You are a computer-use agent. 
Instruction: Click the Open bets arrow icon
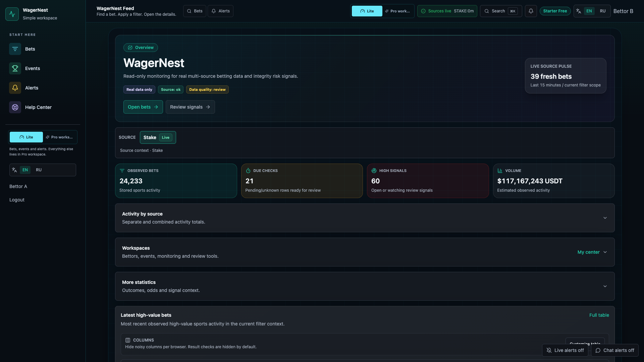pyautogui.click(x=156, y=107)
